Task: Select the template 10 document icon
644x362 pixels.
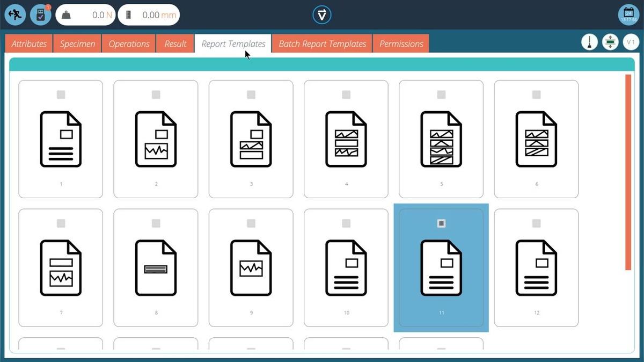Action: (x=346, y=267)
